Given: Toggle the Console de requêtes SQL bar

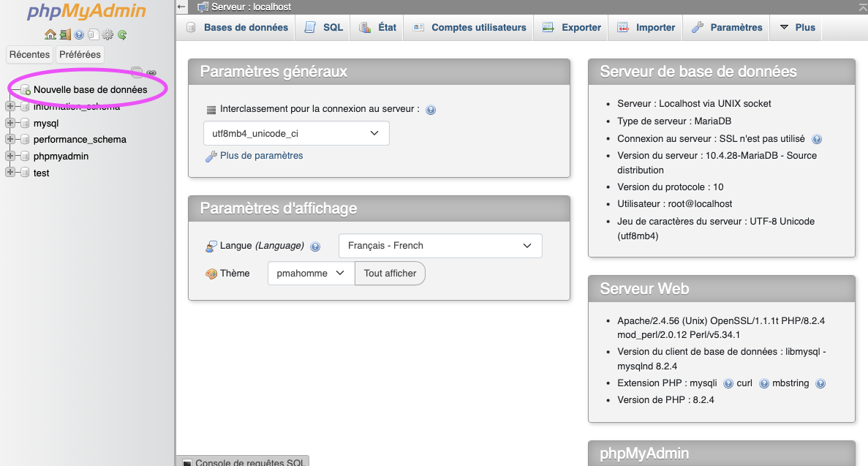Looking at the screenshot, I should (x=244, y=462).
